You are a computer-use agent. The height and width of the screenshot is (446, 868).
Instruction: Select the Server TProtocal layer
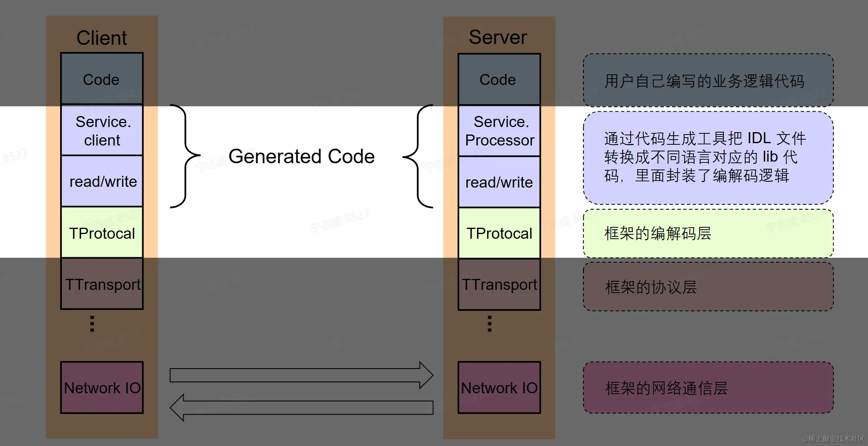(x=499, y=233)
